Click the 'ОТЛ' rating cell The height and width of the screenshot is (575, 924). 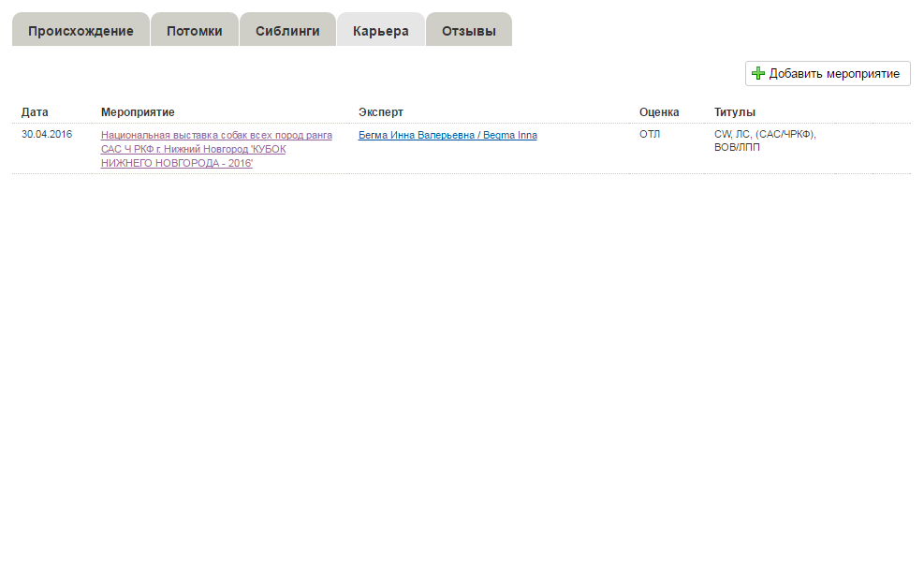(x=650, y=135)
